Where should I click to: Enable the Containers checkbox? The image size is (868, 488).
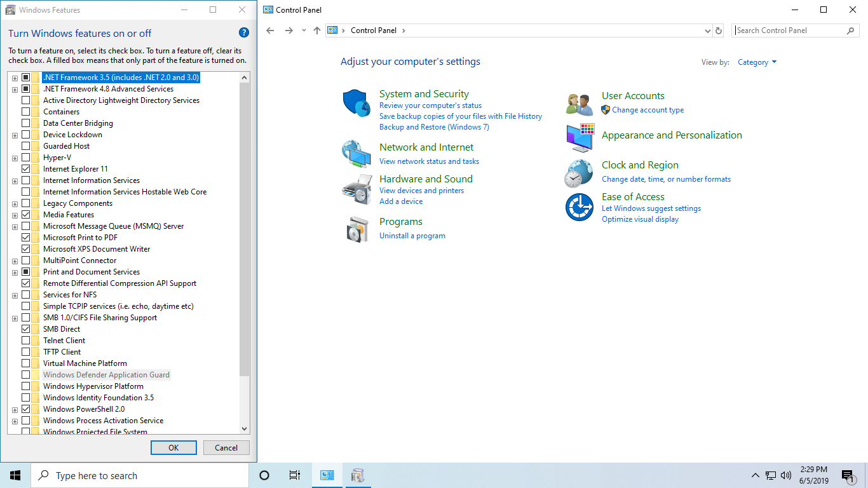pos(26,112)
